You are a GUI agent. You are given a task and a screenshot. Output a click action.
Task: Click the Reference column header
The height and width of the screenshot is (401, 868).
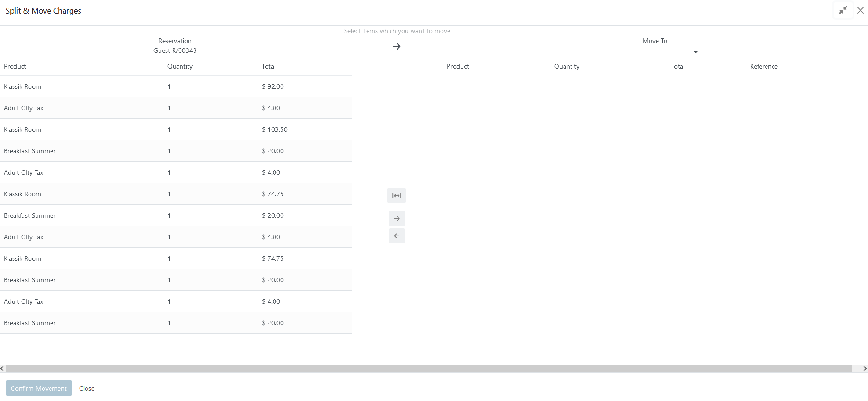pos(764,66)
